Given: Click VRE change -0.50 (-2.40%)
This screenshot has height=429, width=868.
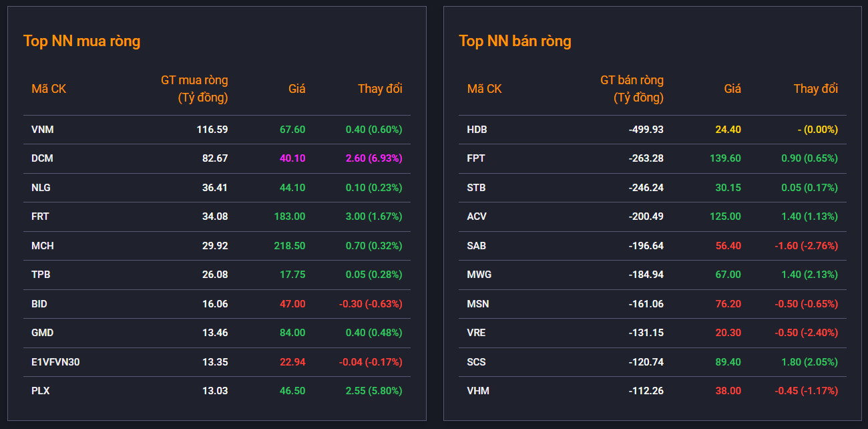Looking at the screenshot, I should coord(807,333).
